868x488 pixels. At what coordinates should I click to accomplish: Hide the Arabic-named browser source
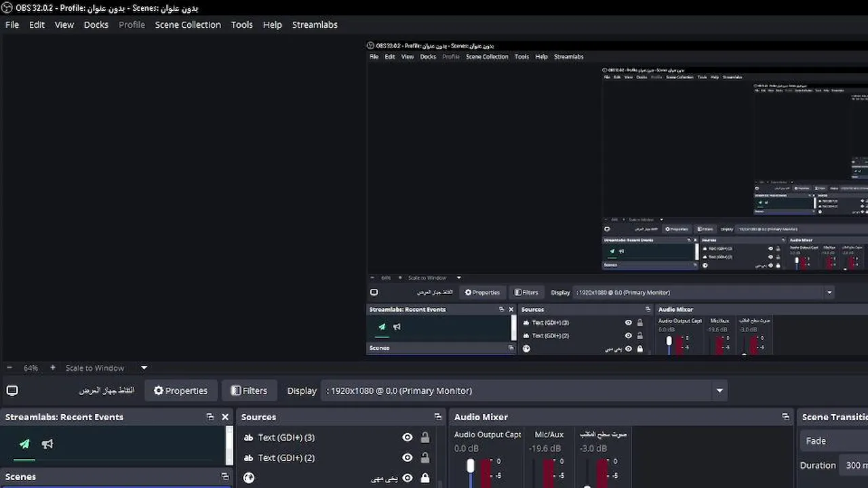point(408,478)
